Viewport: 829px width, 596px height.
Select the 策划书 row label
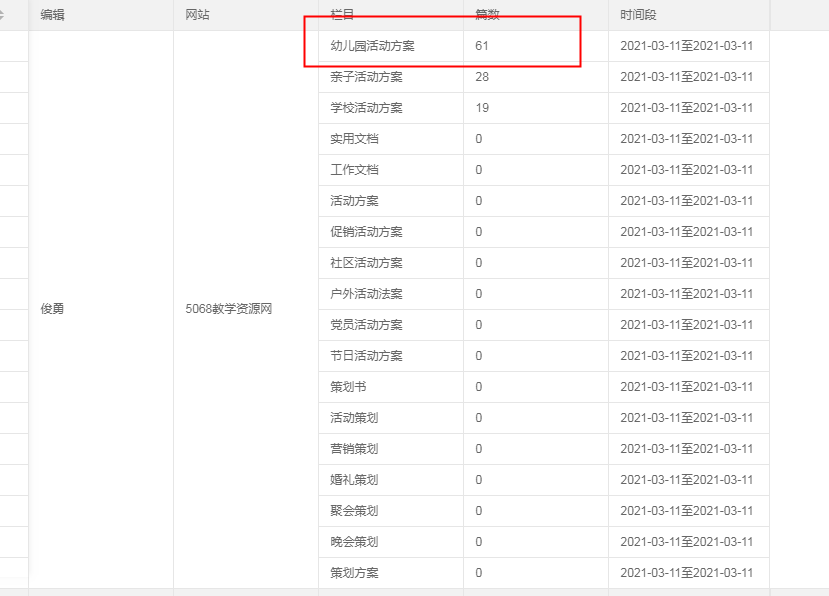click(x=348, y=387)
